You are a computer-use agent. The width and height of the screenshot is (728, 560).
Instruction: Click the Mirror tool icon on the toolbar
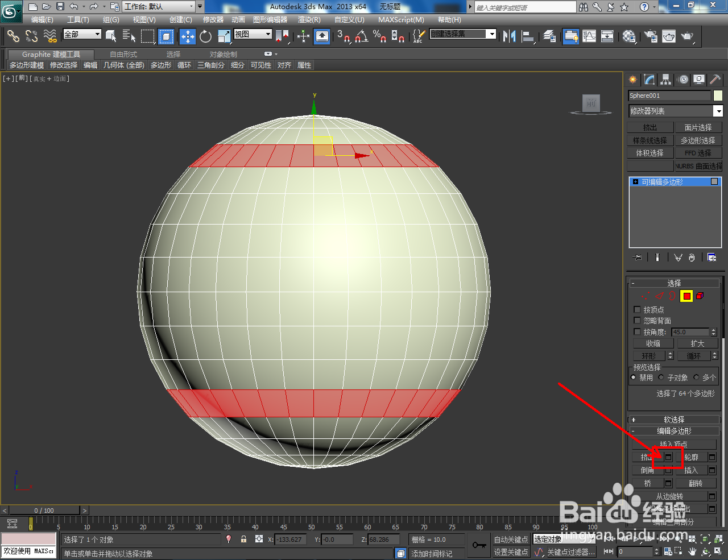[508, 36]
